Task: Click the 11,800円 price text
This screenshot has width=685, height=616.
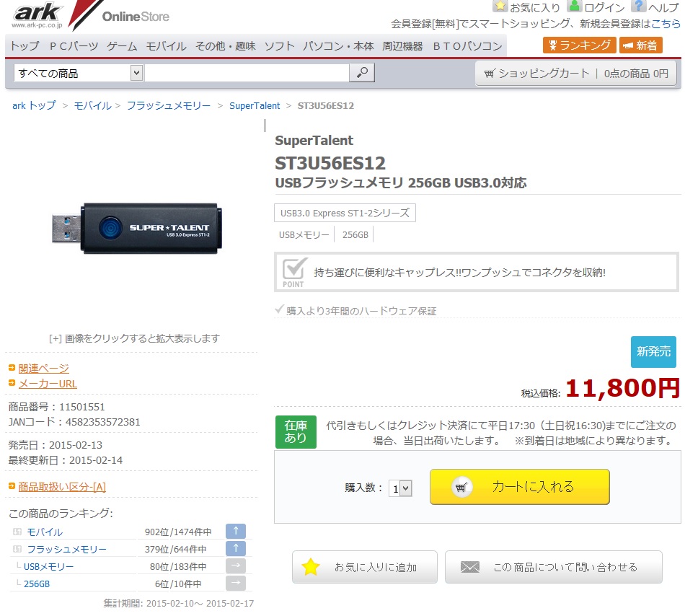Action: pyautogui.click(x=623, y=388)
